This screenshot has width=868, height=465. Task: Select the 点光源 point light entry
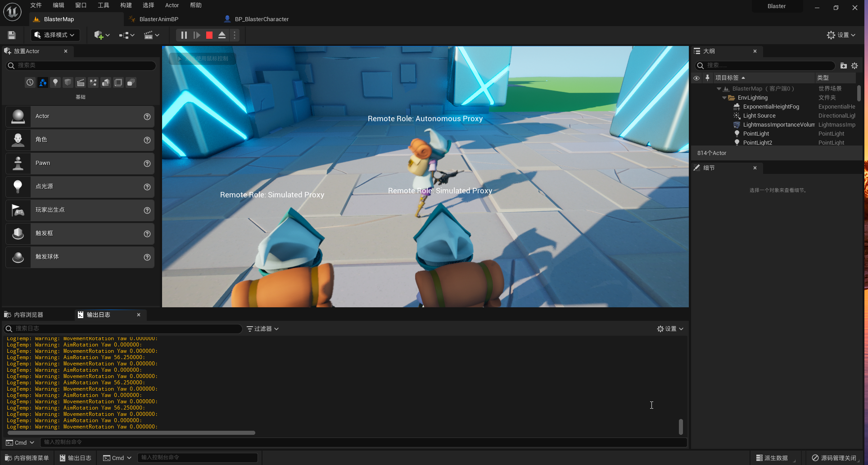click(x=80, y=187)
